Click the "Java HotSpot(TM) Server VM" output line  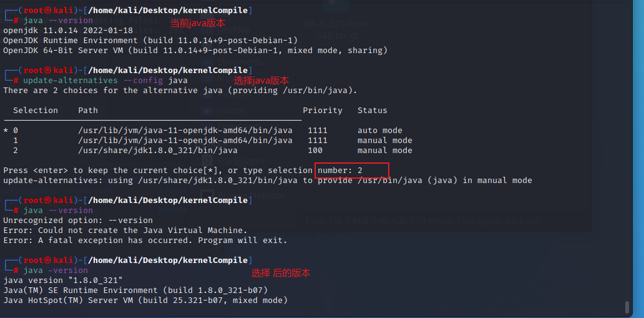pos(145,301)
